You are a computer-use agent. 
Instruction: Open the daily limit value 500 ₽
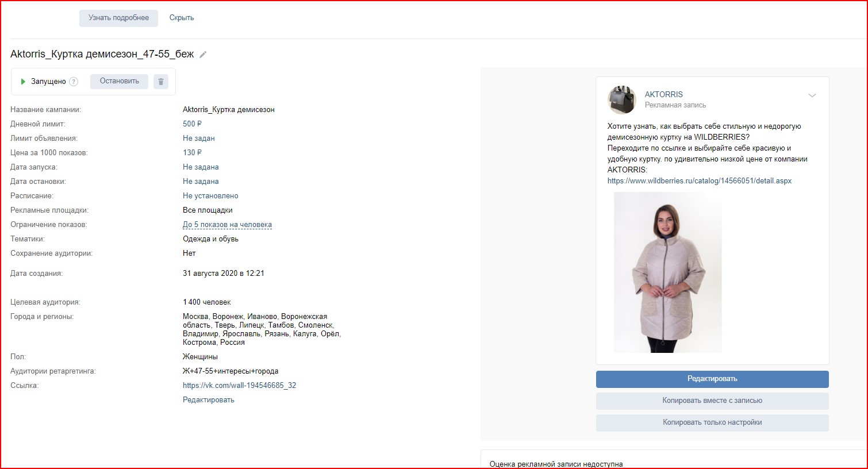click(x=192, y=124)
